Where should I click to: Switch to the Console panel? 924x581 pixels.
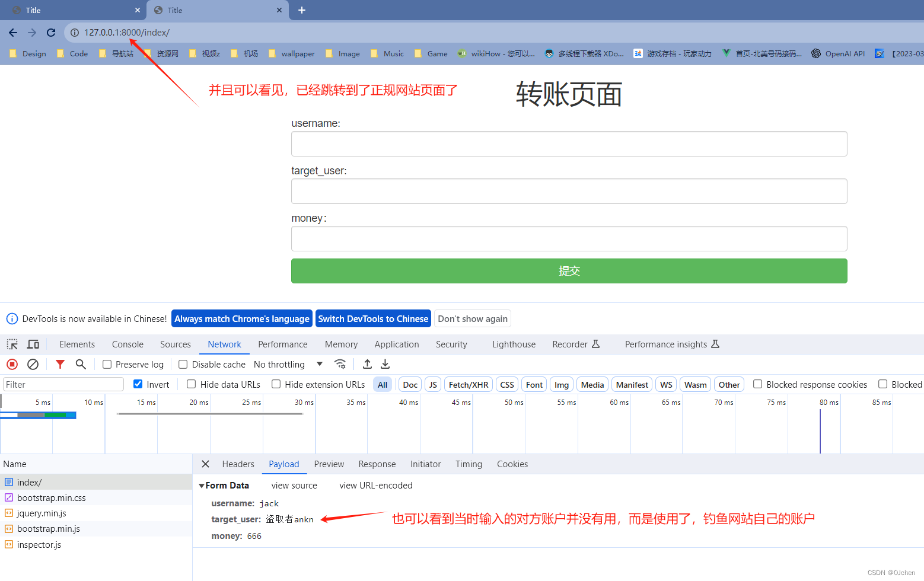[x=128, y=344]
